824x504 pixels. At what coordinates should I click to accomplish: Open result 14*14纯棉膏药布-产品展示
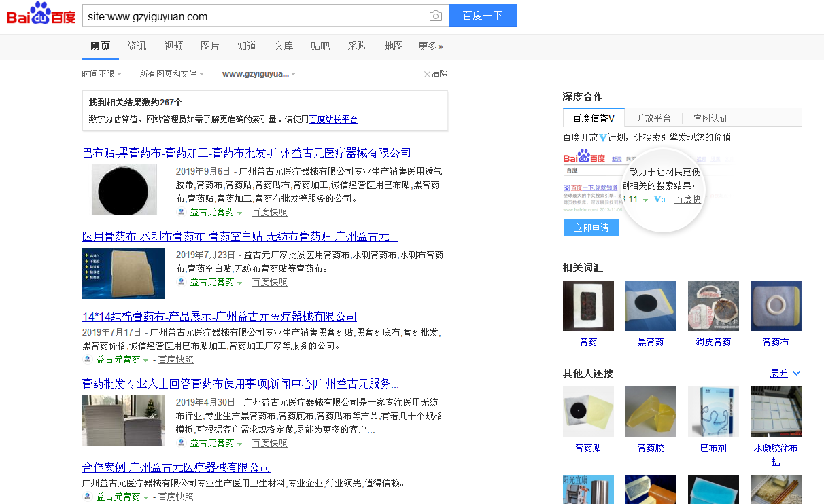coord(220,317)
